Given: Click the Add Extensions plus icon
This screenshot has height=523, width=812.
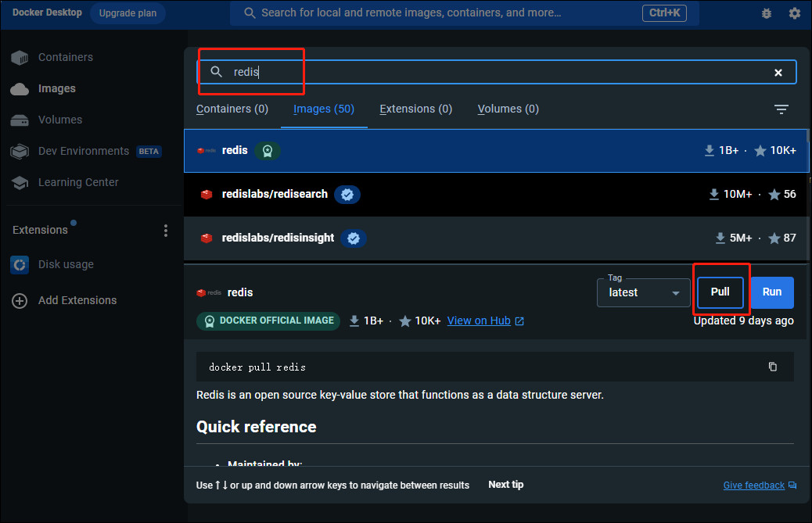Looking at the screenshot, I should [x=20, y=300].
